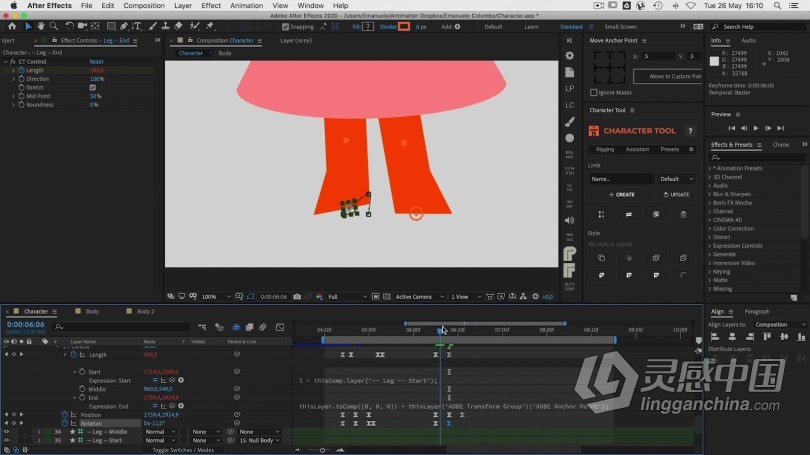Collapse the CT Control effect
810x455 pixels.
point(6,61)
